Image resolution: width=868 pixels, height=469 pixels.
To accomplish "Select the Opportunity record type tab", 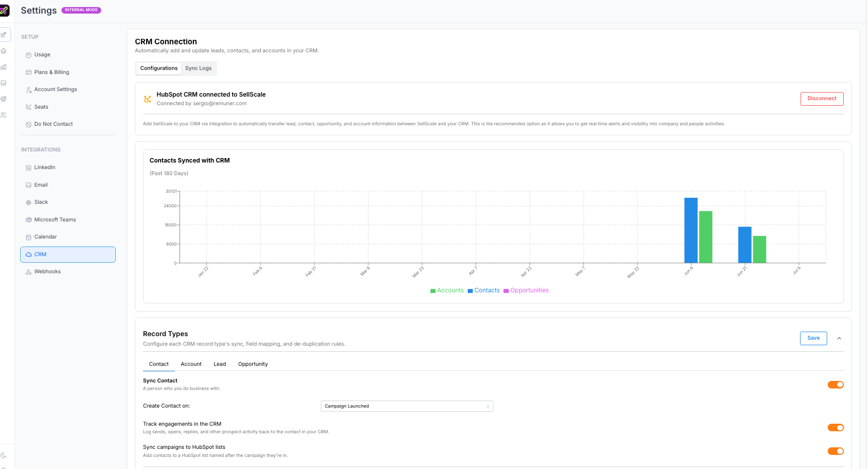I will click(x=253, y=364).
